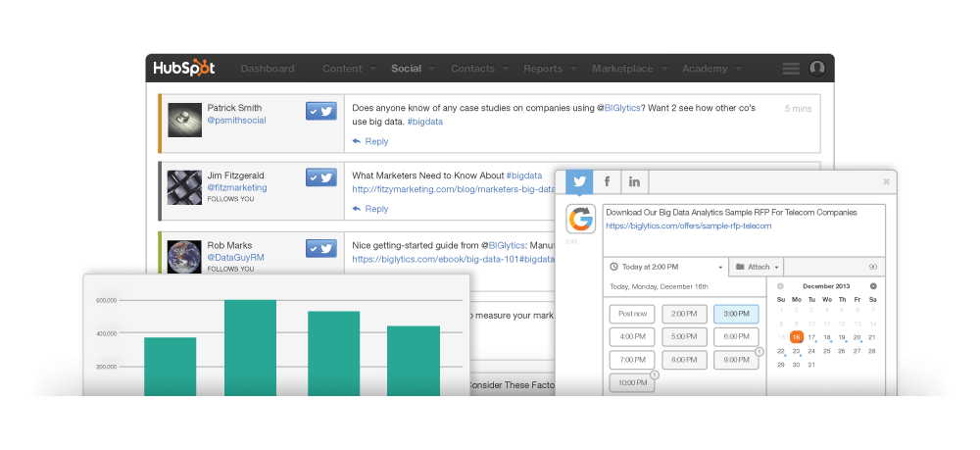
Task: Click Rob Marks' globe profile picture
Action: pyautogui.click(x=184, y=257)
